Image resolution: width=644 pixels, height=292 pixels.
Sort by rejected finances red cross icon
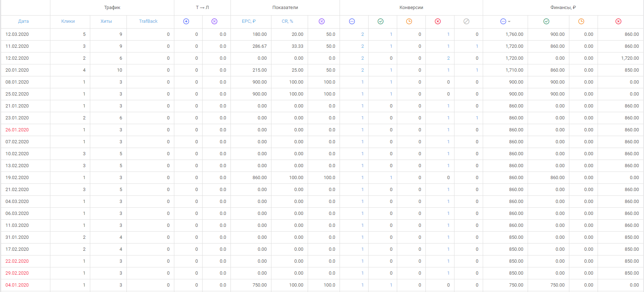[x=619, y=21]
